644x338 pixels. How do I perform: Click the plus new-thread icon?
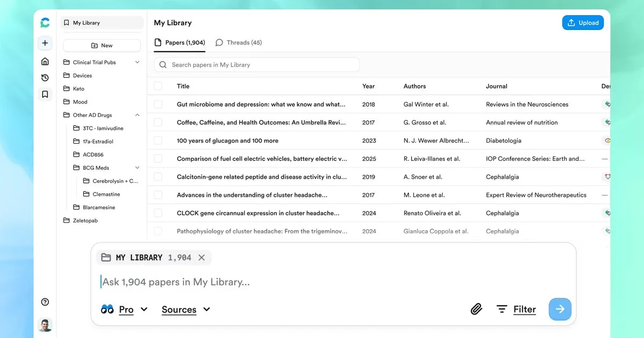click(x=45, y=43)
